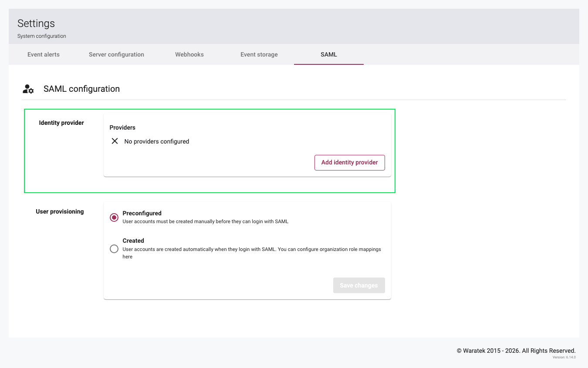
Task: Click the No providers configured text
Action: 157,141
